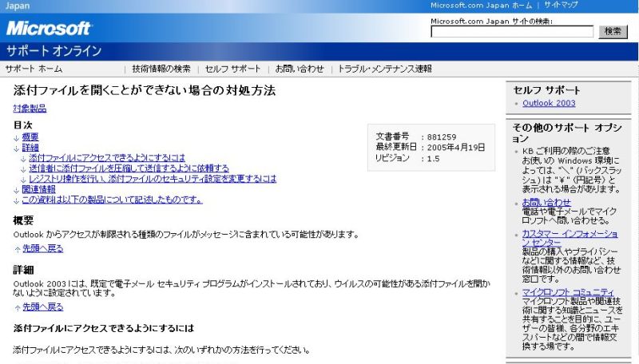The image size is (639, 364).
Task: Click the サポート オンライン banner title
Action: 54,51
